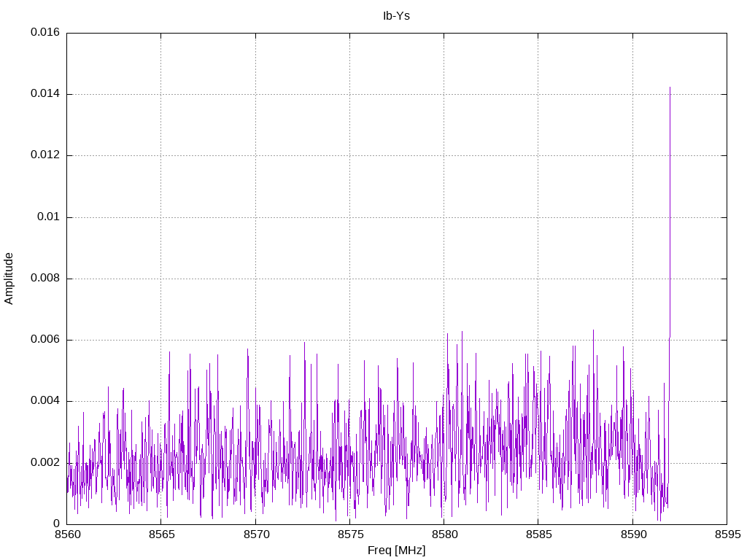Pick the 8575 x-axis tick label

(x=349, y=534)
